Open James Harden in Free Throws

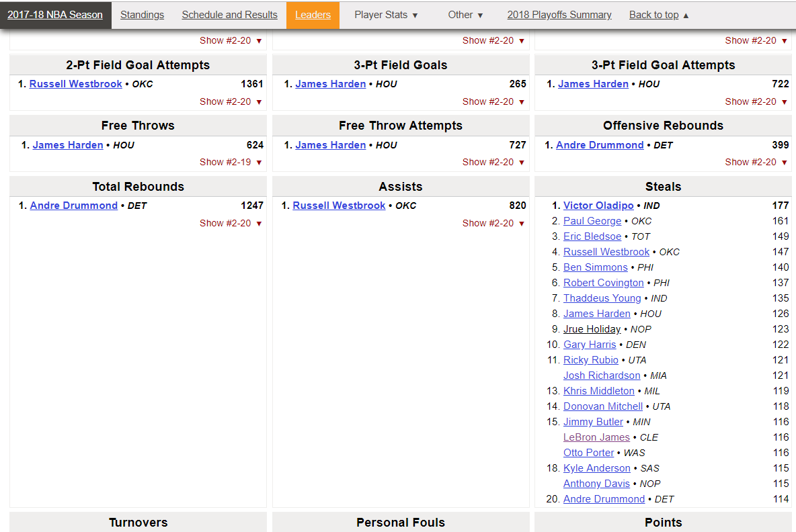click(x=68, y=145)
